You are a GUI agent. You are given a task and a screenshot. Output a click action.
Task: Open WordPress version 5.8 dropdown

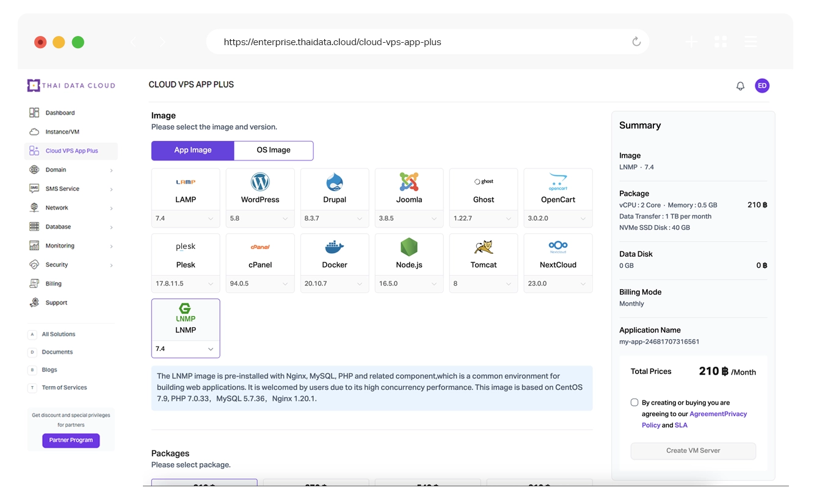pyautogui.click(x=260, y=218)
